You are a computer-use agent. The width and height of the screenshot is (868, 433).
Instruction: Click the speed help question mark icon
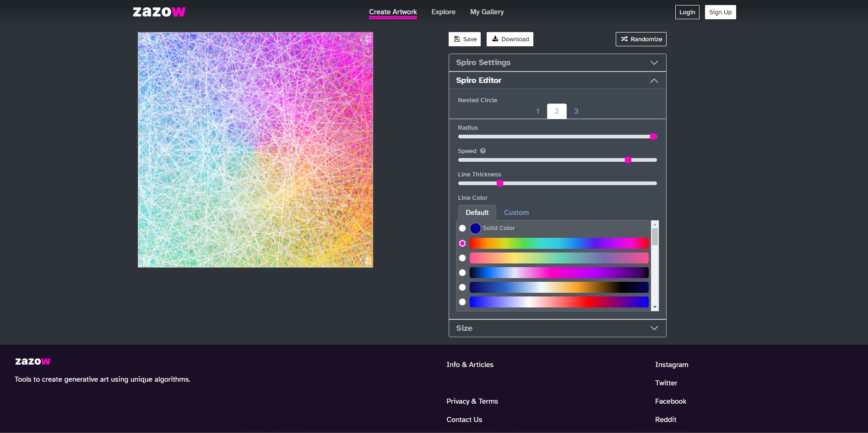click(483, 151)
